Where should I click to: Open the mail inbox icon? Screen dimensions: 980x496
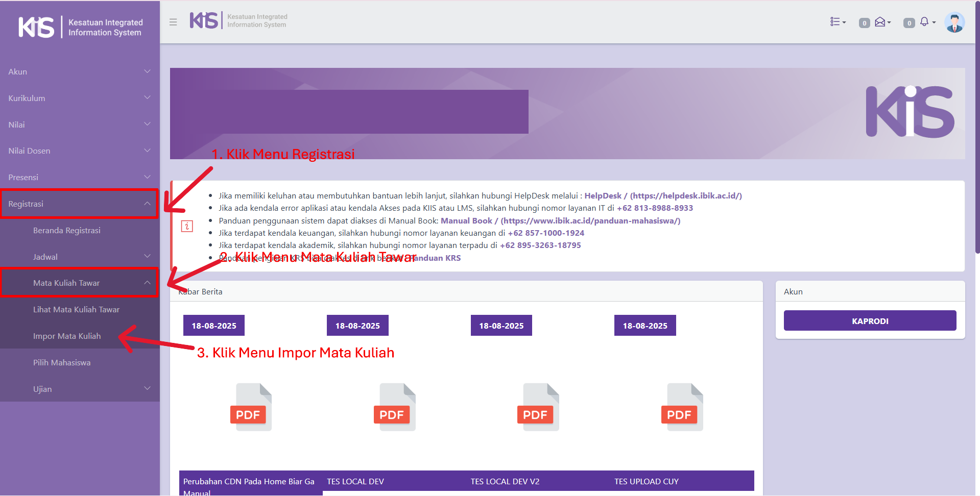pyautogui.click(x=881, y=22)
